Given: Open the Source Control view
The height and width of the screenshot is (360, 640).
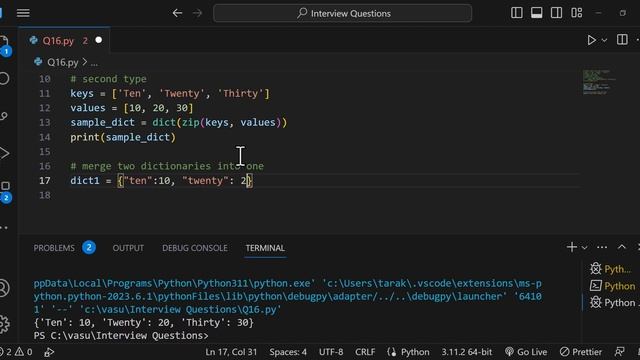Looking at the screenshot, I should click(4, 116).
